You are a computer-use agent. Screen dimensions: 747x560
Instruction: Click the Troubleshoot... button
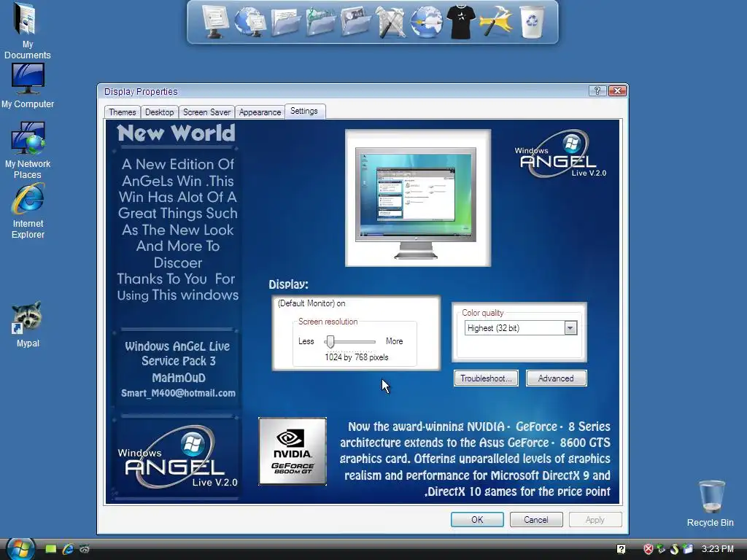pyautogui.click(x=486, y=378)
